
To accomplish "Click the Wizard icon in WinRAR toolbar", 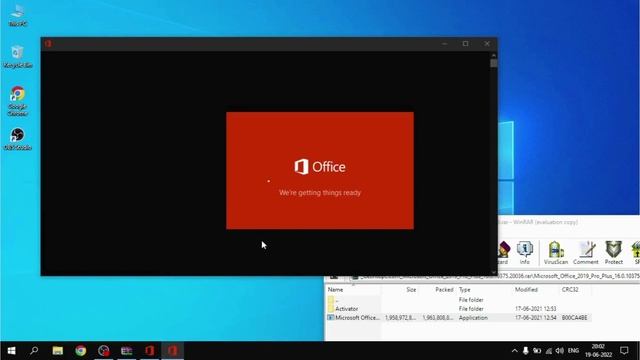I will coord(503,253).
